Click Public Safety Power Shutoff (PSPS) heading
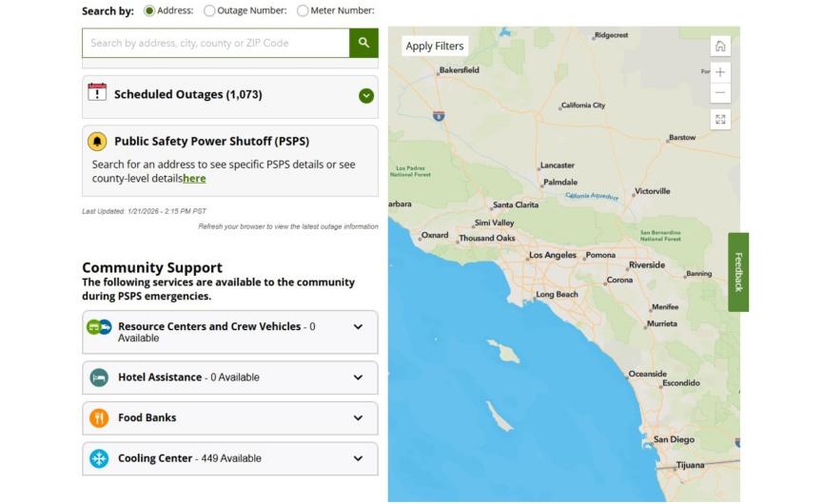 211,141
